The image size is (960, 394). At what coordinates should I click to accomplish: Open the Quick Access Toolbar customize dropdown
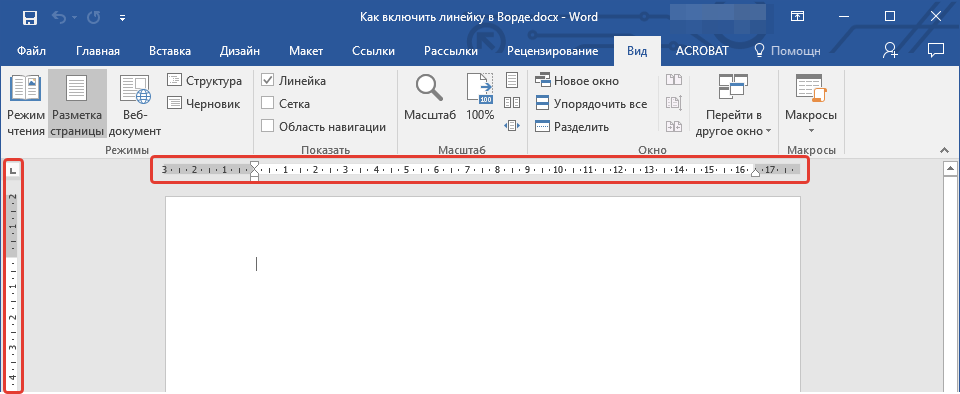[x=122, y=18]
